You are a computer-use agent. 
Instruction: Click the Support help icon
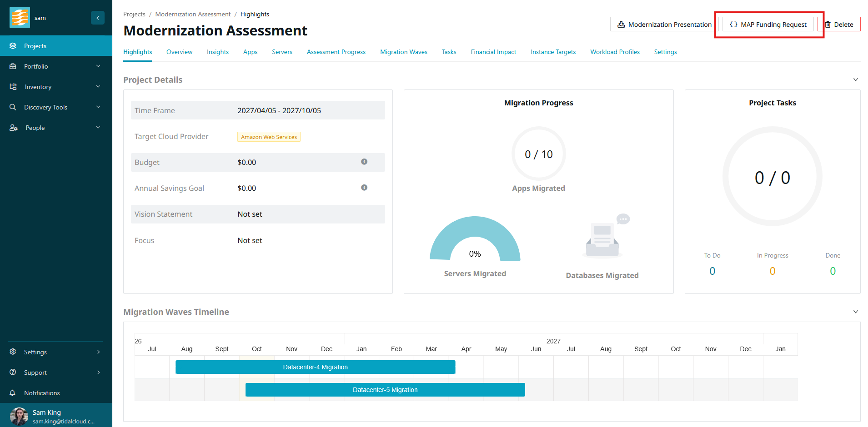(x=13, y=372)
